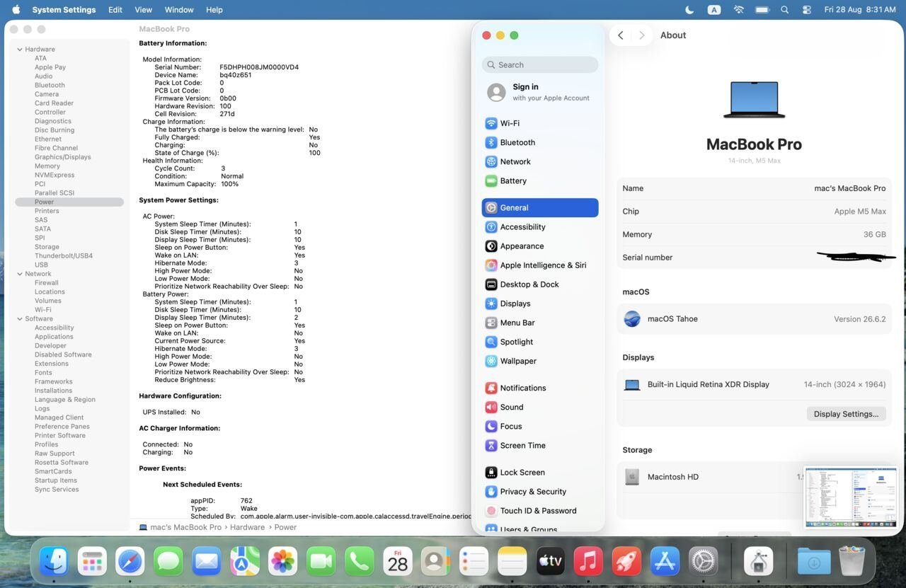Screen dimensions: 906x588
Task: Open the Help menu
Action: [214, 10]
